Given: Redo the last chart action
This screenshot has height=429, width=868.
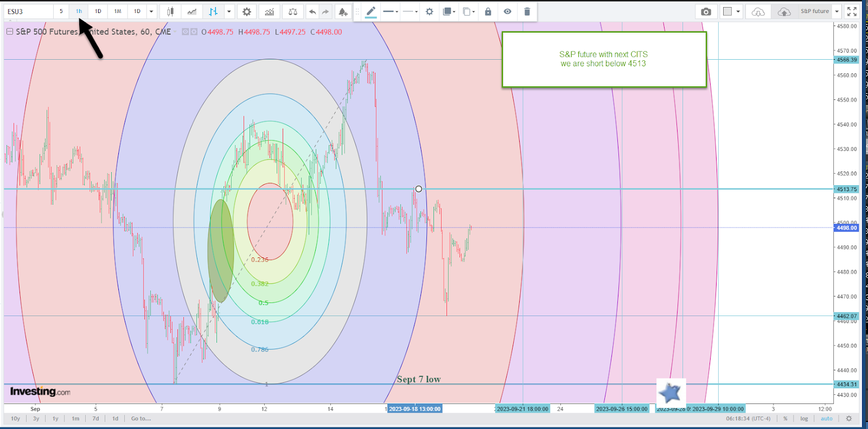Looking at the screenshot, I should (325, 11).
